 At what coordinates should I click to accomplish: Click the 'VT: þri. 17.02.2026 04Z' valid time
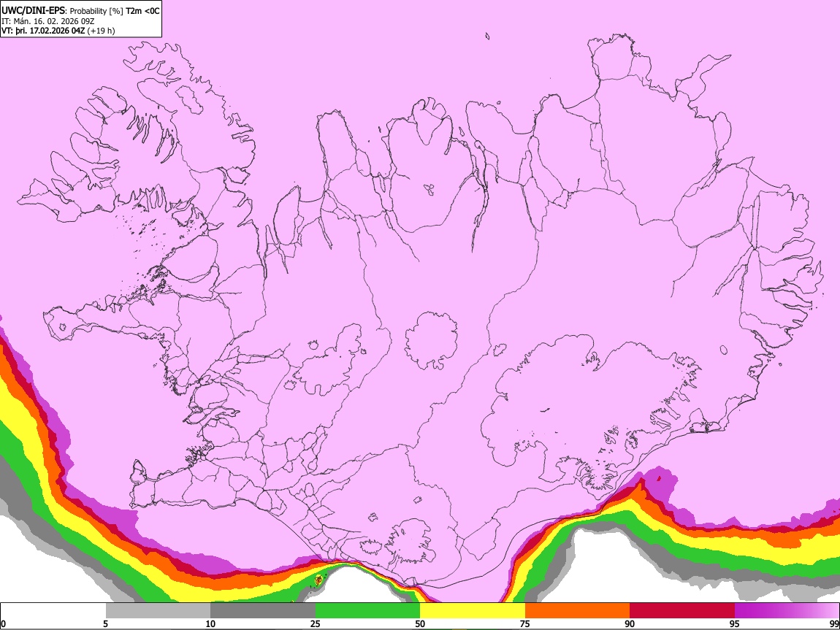pos(43,31)
